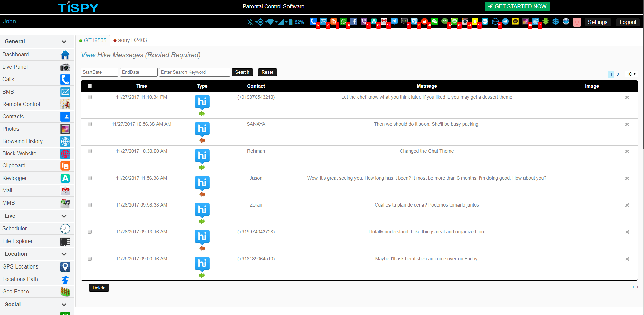Screen dimensions: 644x315
Task: Open Dashboard in the sidebar
Action: coord(37,55)
